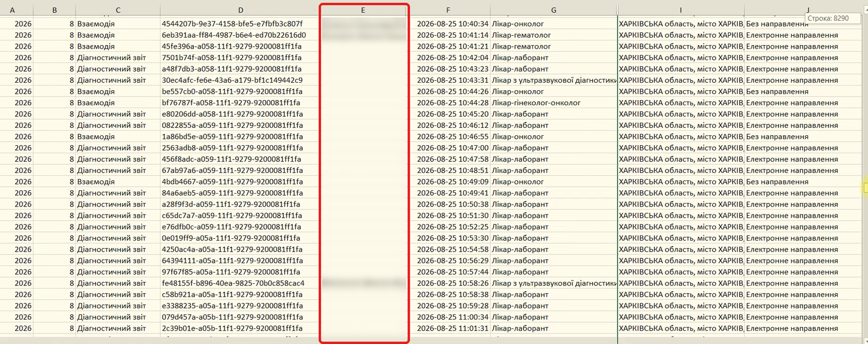
Task: Click the ID starting with fe48155f-b896
Action: coord(233,283)
